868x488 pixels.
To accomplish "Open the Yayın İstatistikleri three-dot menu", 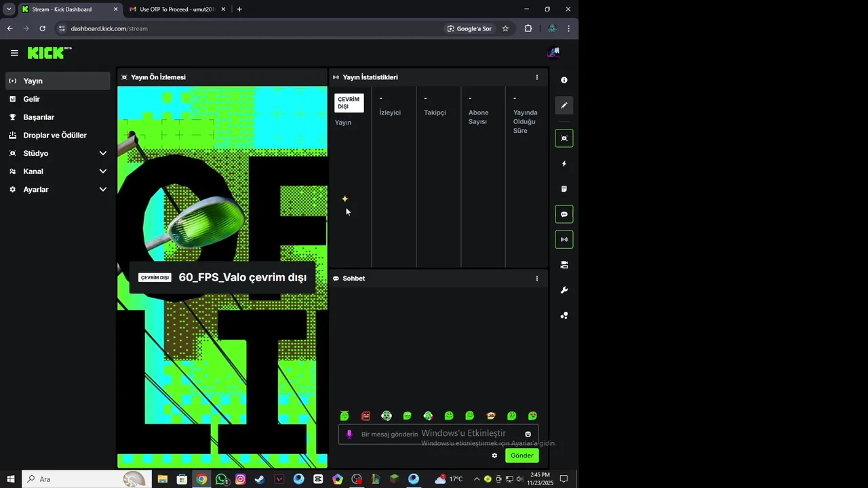I will pyautogui.click(x=537, y=77).
